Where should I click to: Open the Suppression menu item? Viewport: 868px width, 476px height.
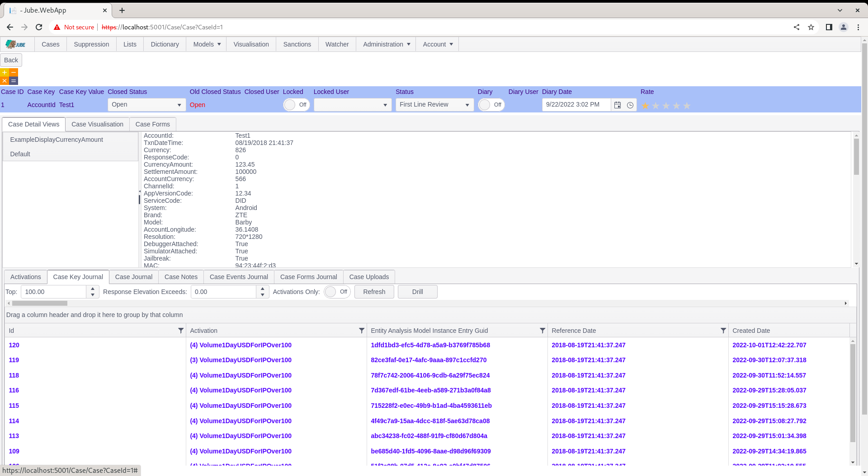[x=91, y=44]
